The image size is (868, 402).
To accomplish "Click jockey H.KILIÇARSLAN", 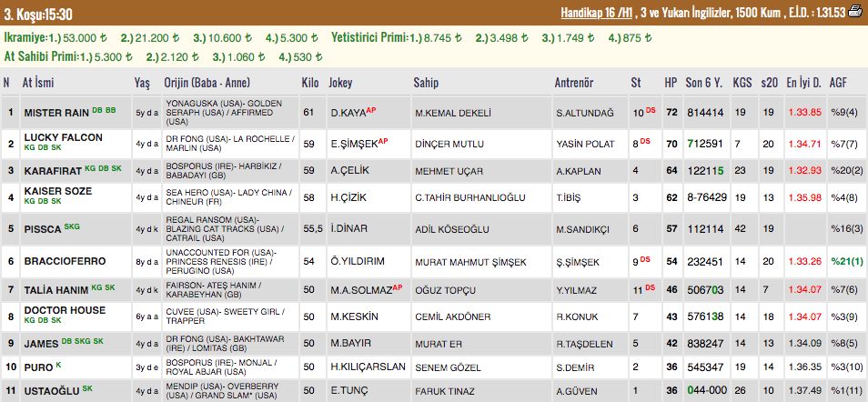I will 368,367.
